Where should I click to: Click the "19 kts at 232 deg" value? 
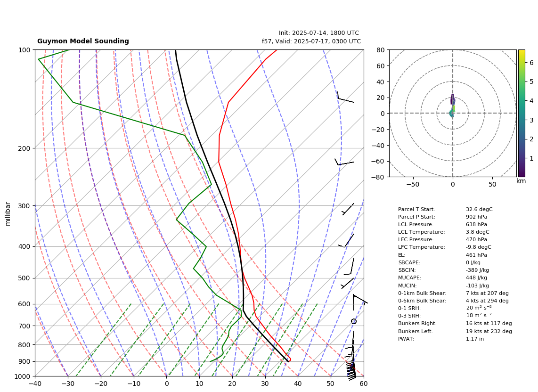point(489,331)
